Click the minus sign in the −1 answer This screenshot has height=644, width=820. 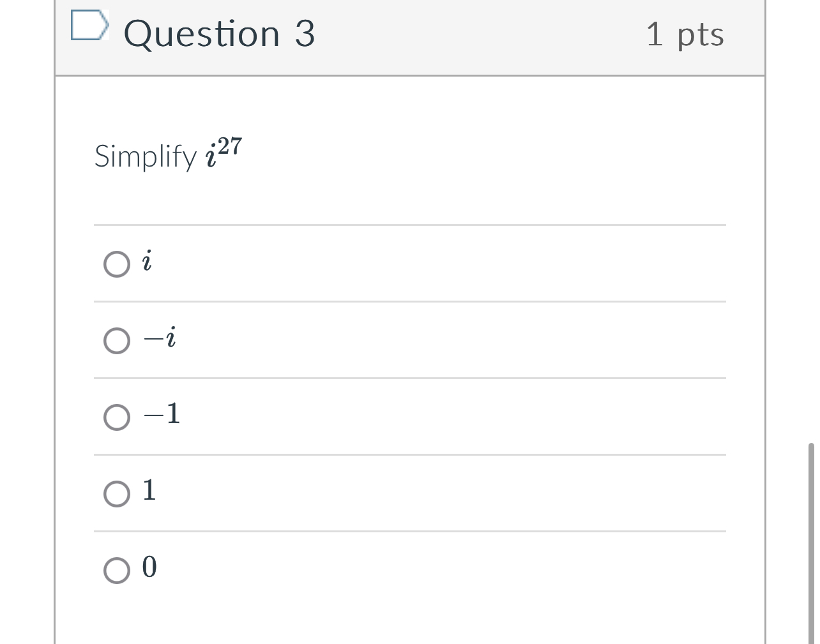(x=153, y=416)
